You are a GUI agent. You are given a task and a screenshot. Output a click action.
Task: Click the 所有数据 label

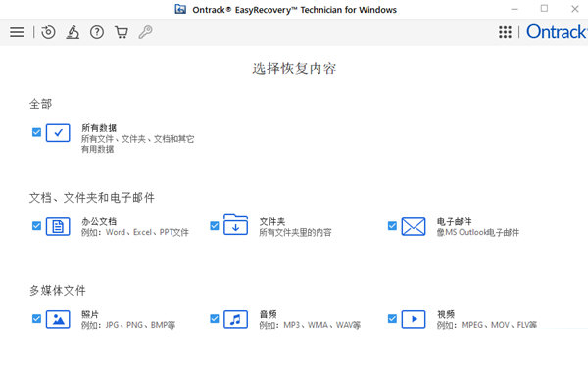(99, 128)
